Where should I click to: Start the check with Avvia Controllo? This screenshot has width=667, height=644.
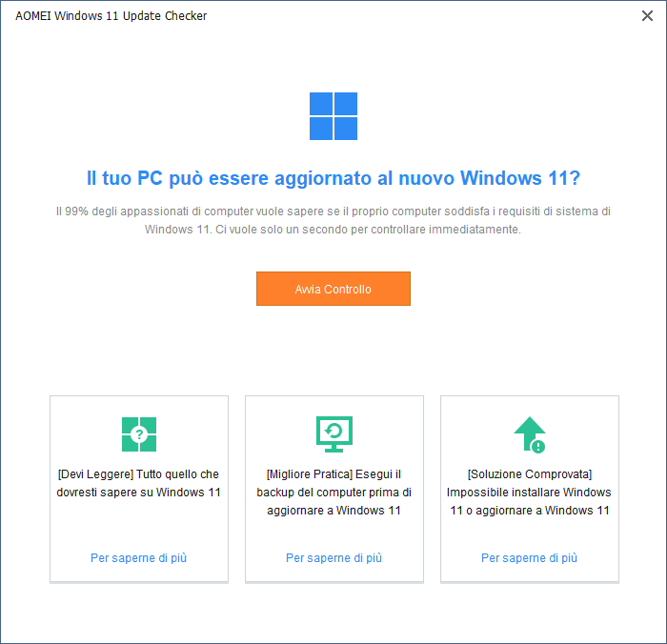333,289
